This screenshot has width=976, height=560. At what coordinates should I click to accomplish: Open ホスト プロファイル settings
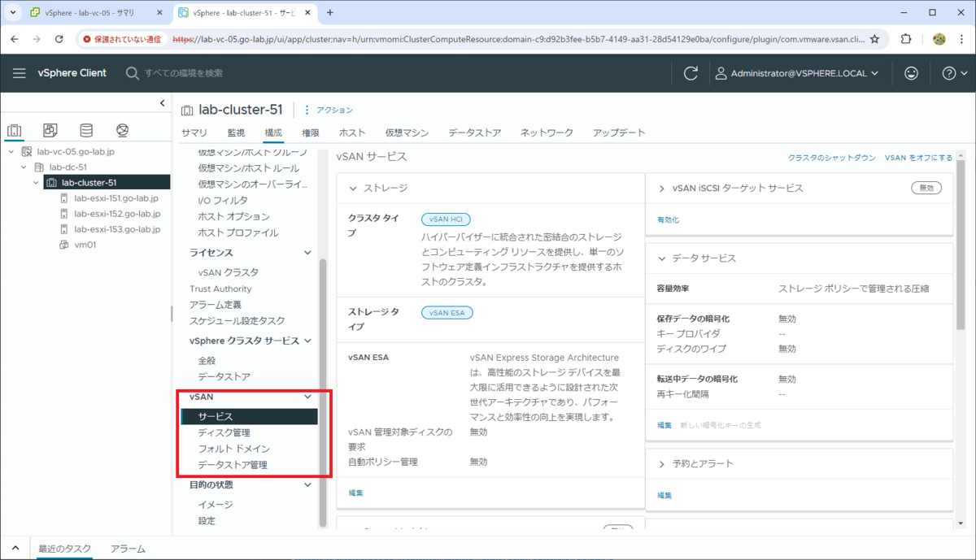[237, 232]
